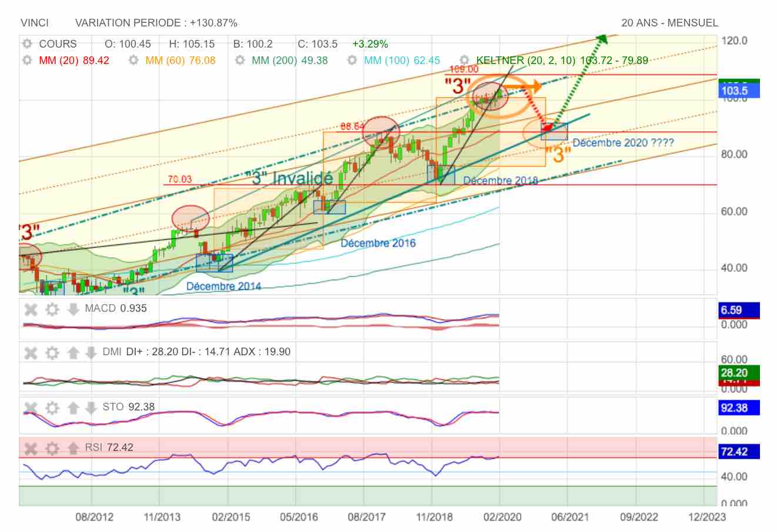Image resolution: width=777 pixels, height=532 pixels.
Task: Click the MM (100) 62.45 label
Action: pos(402,60)
